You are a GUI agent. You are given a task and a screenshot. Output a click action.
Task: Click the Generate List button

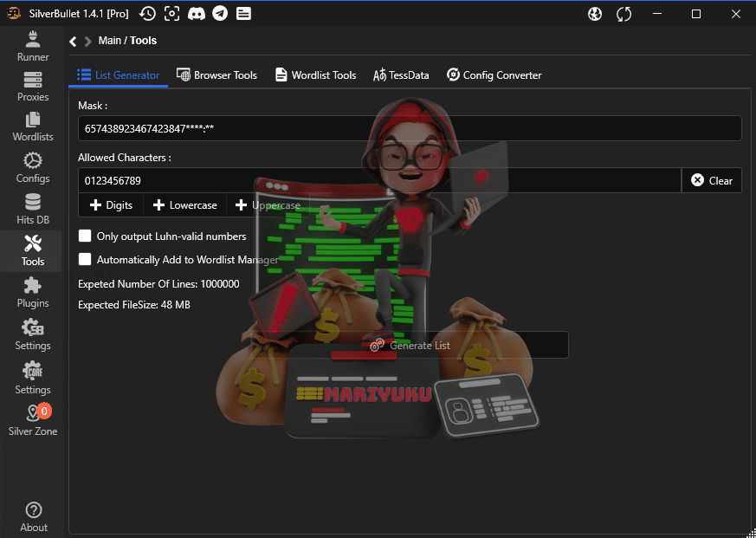[x=410, y=345]
